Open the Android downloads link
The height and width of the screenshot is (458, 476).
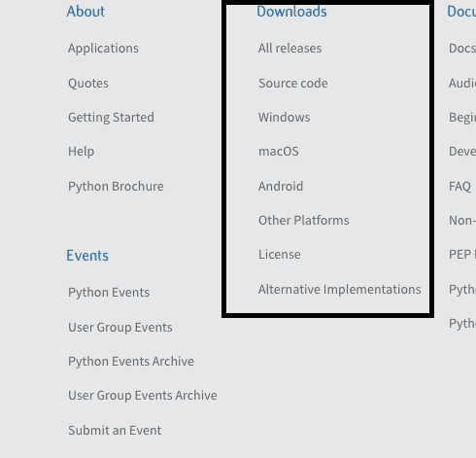(x=281, y=187)
